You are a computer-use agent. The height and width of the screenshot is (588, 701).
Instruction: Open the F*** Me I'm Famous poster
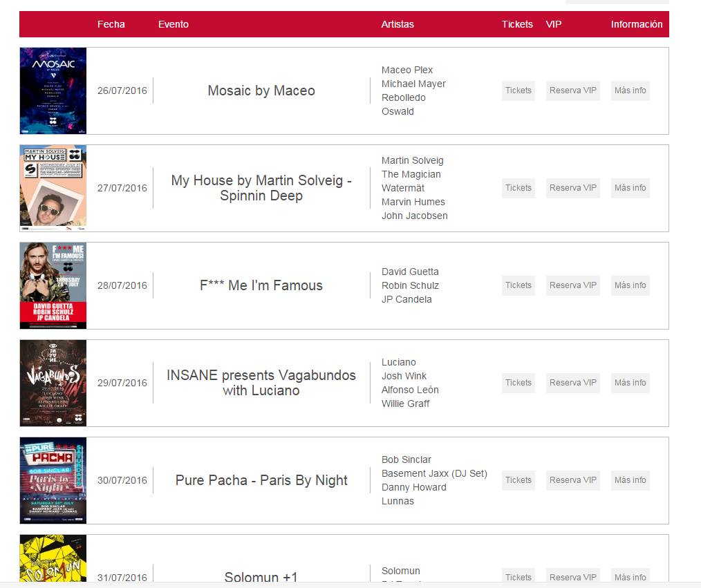coord(53,285)
